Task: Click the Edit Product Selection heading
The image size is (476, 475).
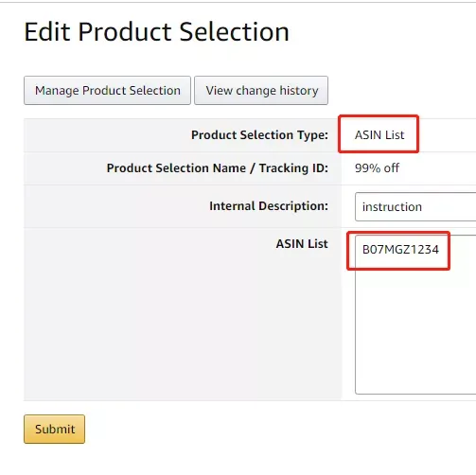Action: (156, 32)
